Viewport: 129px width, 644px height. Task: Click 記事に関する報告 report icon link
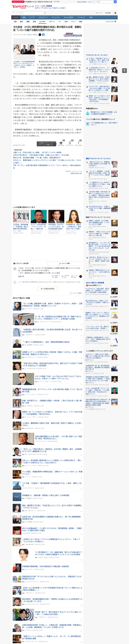click(19, 145)
